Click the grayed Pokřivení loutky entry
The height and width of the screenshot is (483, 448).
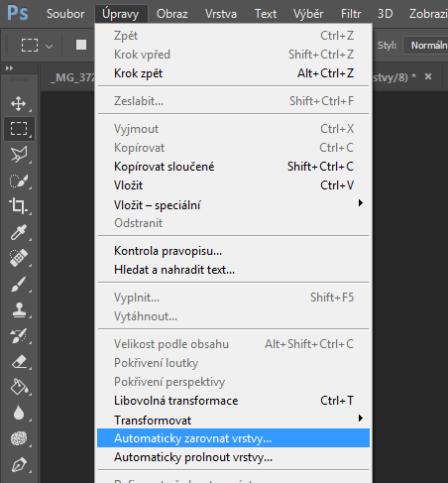point(233,363)
